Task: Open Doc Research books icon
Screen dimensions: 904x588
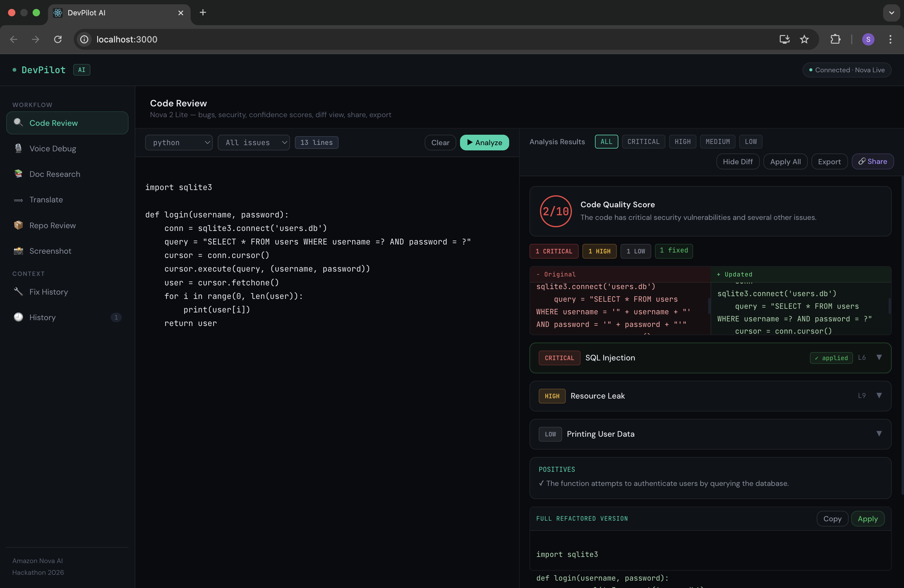Action: (x=18, y=174)
